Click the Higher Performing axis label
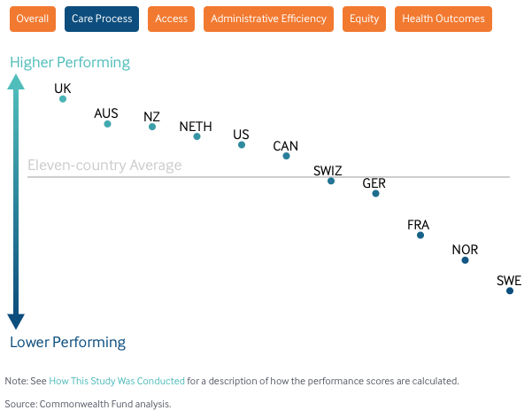The width and height of the screenshot is (532, 418). pyautogui.click(x=70, y=63)
